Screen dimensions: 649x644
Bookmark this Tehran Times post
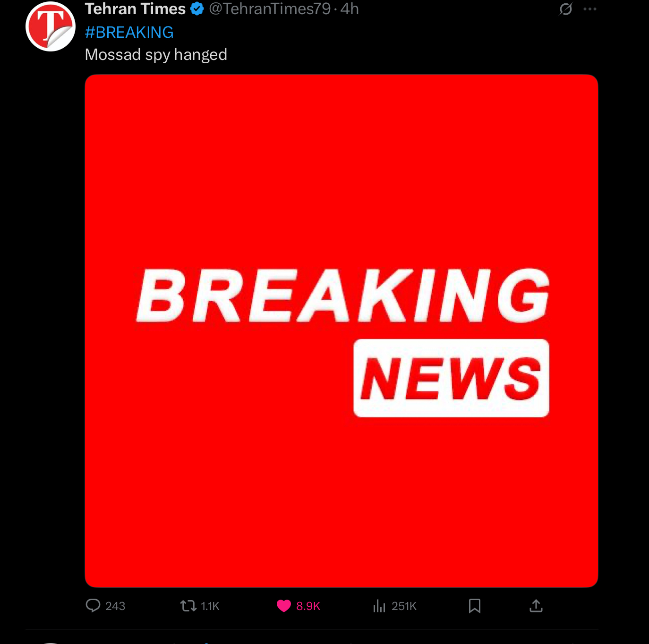tap(475, 606)
